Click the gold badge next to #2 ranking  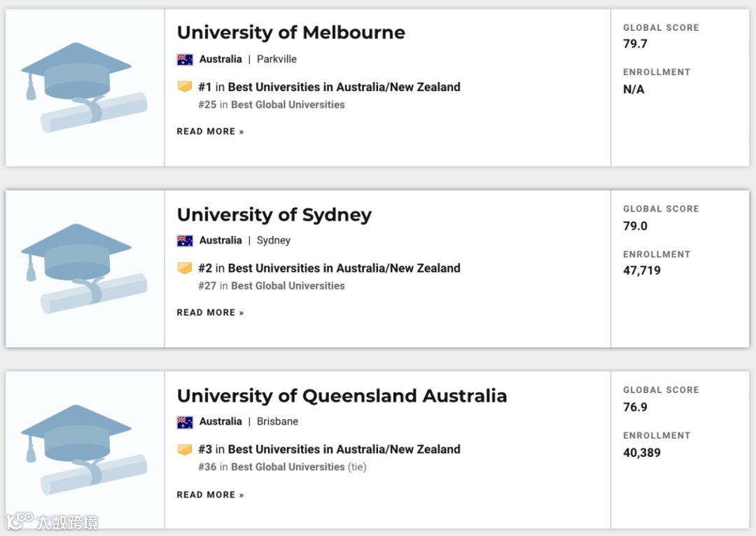[x=185, y=268]
